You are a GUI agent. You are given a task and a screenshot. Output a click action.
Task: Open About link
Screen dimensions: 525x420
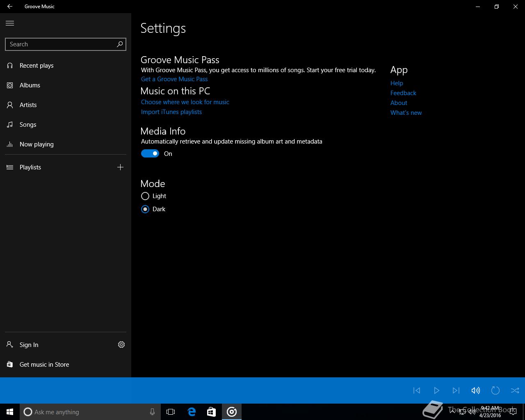[399, 103]
